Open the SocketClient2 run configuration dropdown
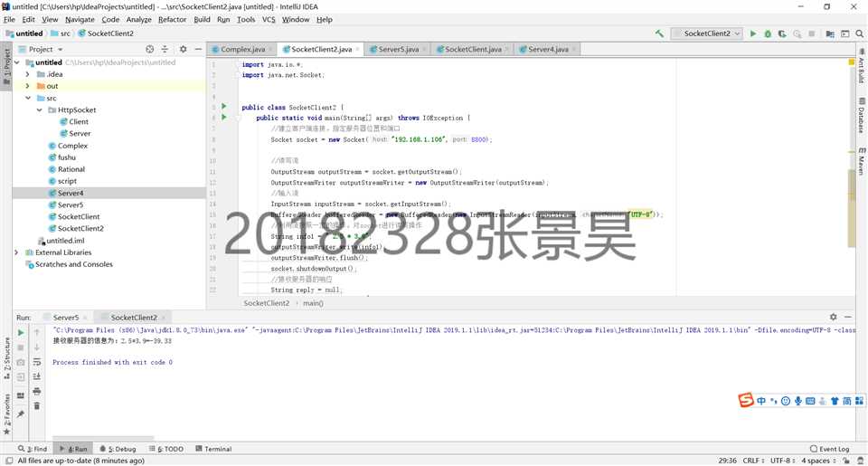868x466 pixels. pyautogui.click(x=706, y=33)
